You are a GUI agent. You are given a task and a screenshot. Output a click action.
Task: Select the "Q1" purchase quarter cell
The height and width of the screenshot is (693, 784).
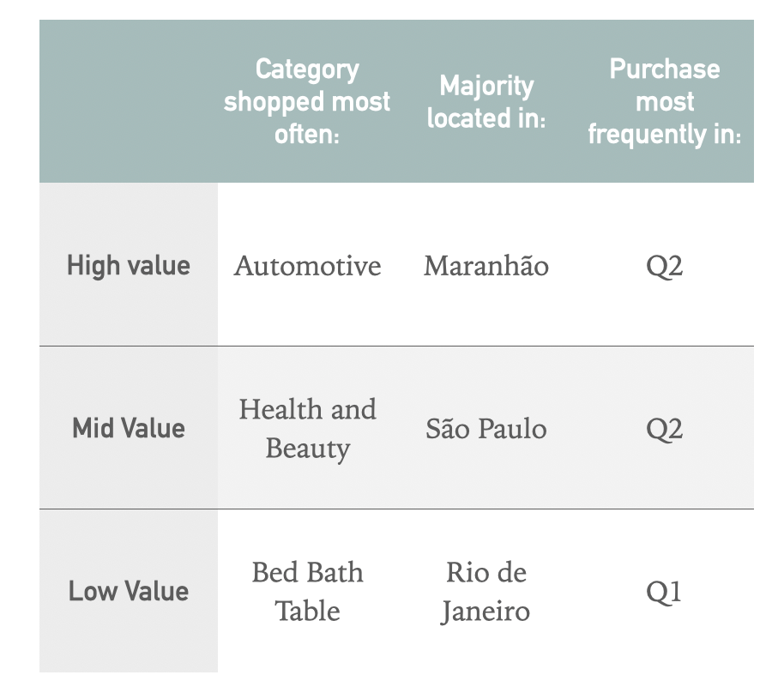664,592
